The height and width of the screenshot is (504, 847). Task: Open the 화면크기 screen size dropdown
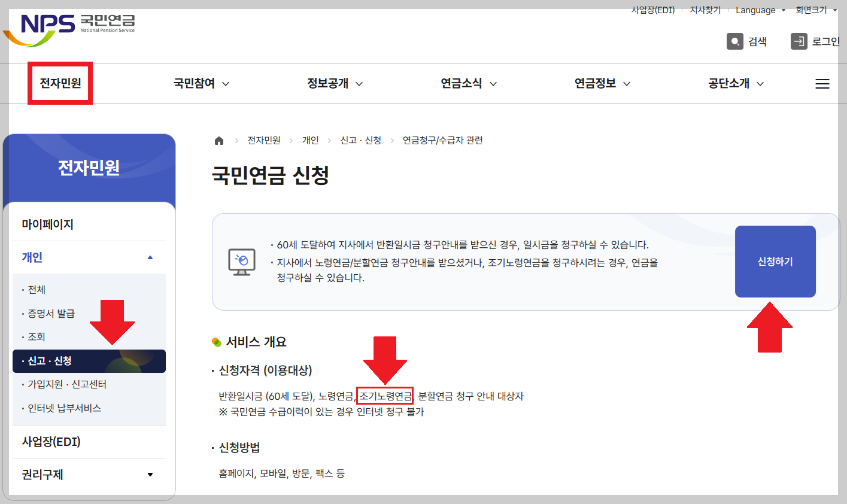tap(814, 10)
